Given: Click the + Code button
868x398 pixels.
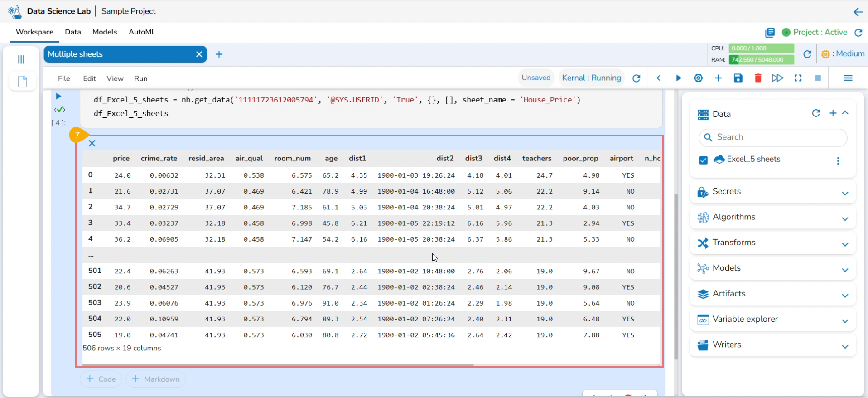Looking at the screenshot, I should tap(101, 379).
